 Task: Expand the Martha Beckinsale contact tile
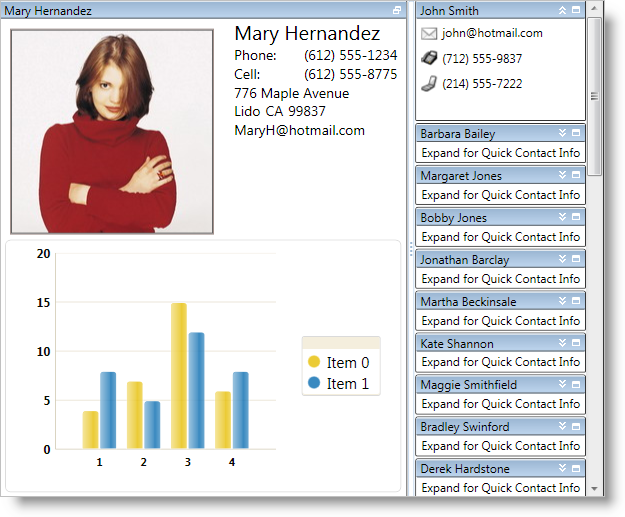(x=562, y=301)
